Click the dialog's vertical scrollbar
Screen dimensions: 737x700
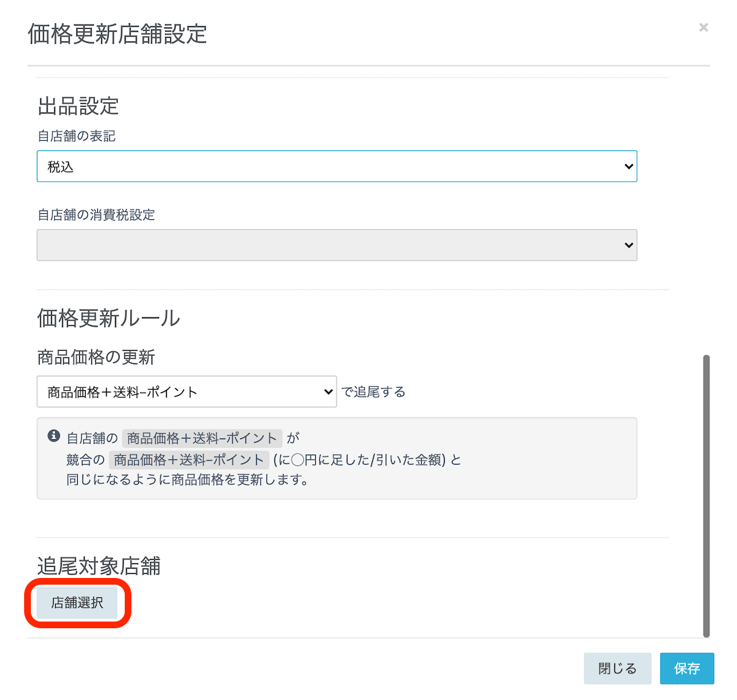[x=705, y=496]
